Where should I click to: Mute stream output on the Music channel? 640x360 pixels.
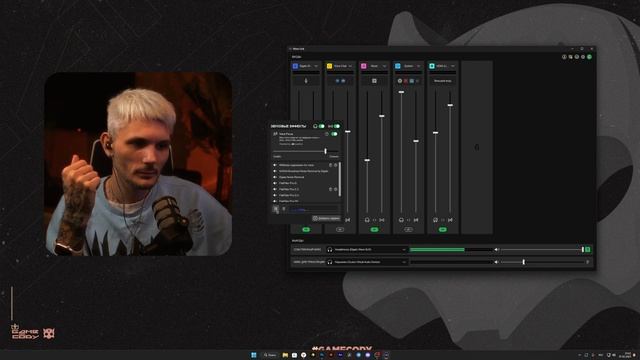(382, 220)
